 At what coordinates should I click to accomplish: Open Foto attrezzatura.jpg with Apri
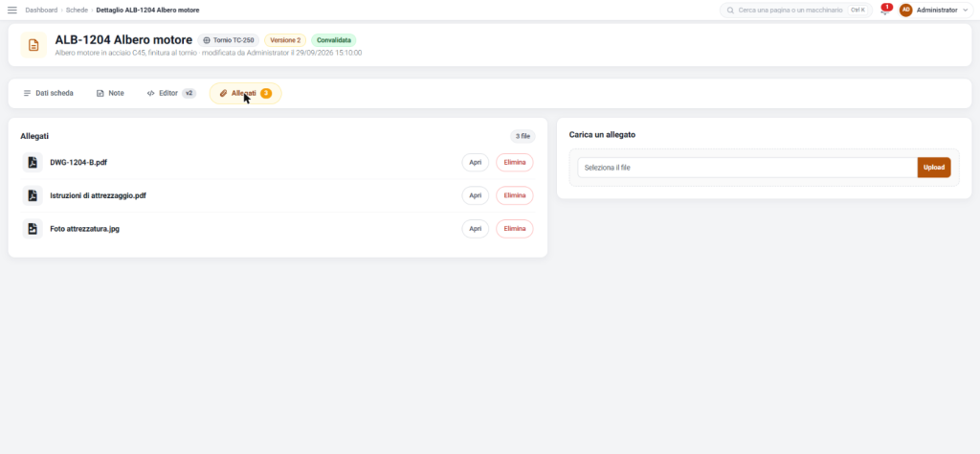coord(476,229)
